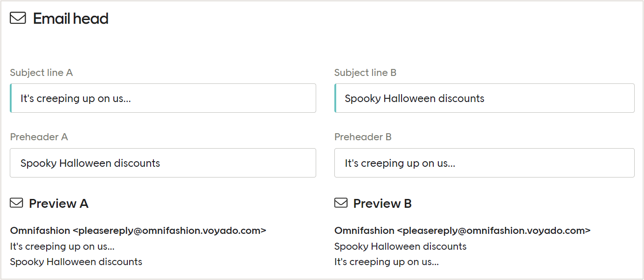
Task: Click the Omnifashion sender address under Preview B
Action: 463,230
